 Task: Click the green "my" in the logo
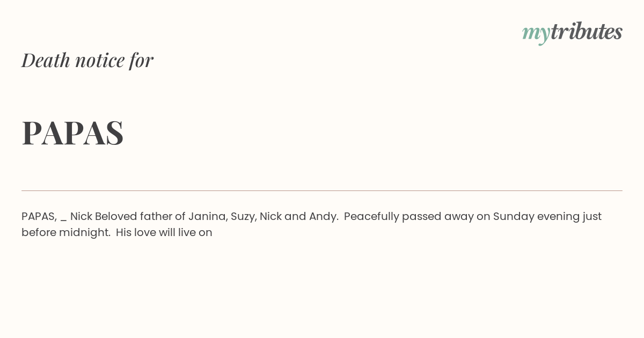click(x=536, y=34)
